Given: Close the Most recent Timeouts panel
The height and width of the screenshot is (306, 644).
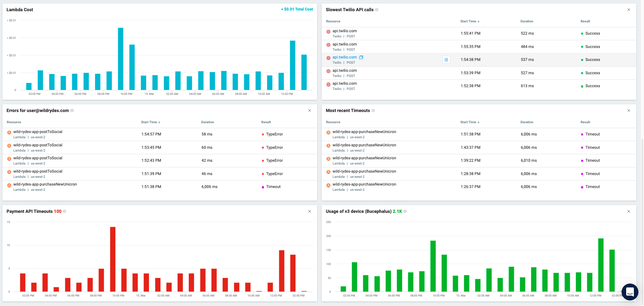Looking at the screenshot, I should point(629,111).
